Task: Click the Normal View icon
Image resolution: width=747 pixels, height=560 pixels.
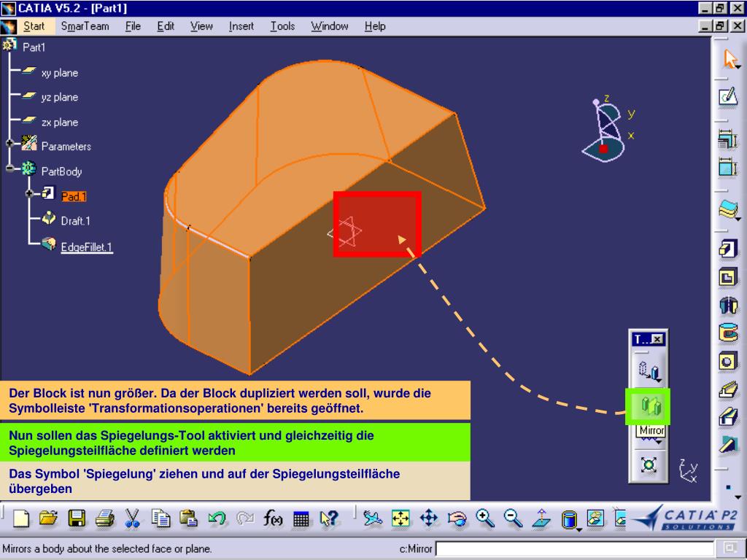Action: click(x=541, y=518)
